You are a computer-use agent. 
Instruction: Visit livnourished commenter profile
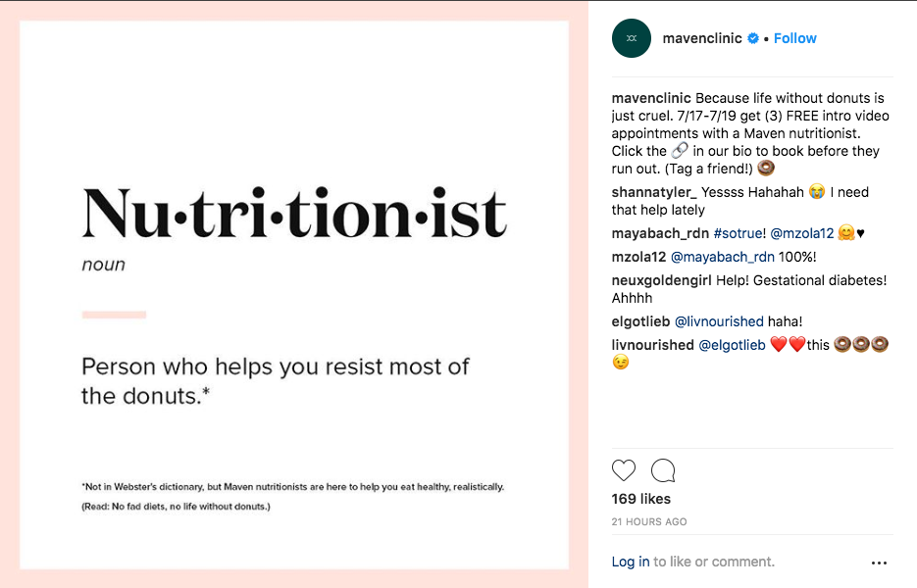652,345
